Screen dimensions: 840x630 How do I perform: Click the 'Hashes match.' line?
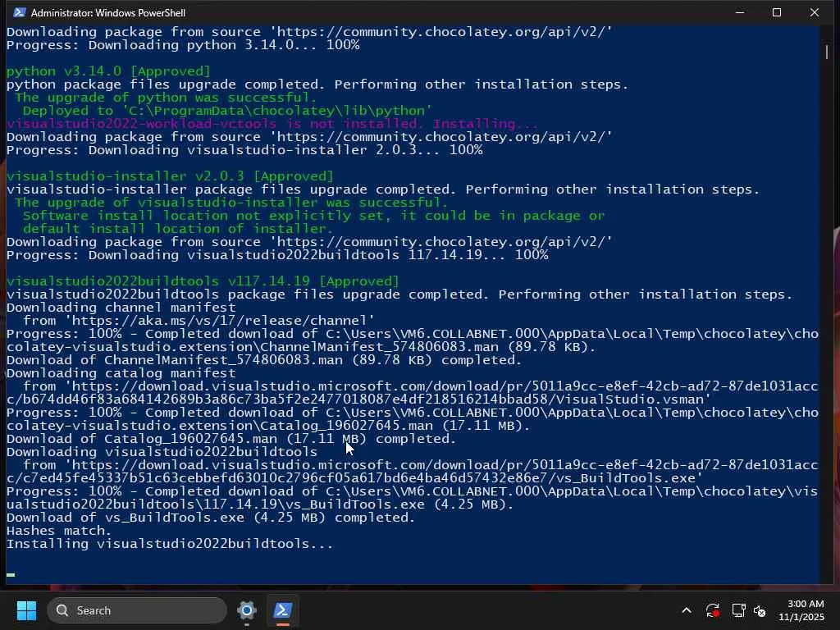pos(59,531)
